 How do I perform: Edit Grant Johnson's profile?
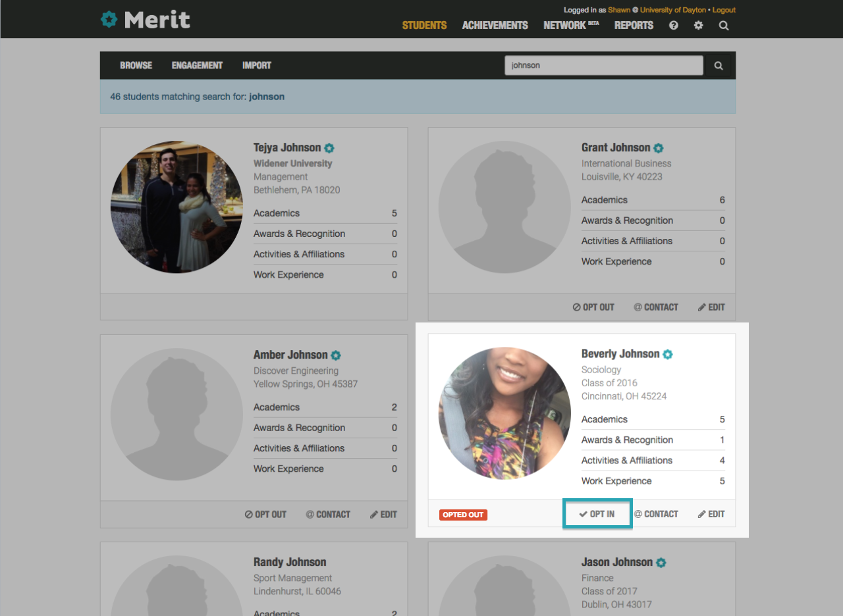[711, 307]
